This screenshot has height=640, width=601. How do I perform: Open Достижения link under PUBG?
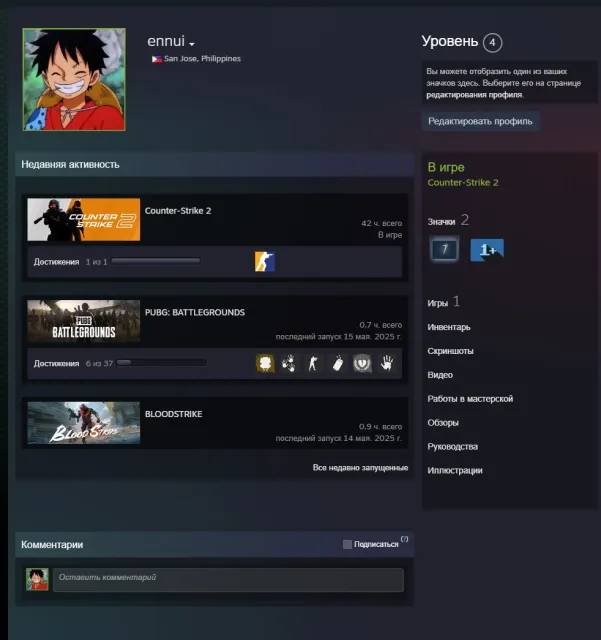pyautogui.click(x=56, y=364)
